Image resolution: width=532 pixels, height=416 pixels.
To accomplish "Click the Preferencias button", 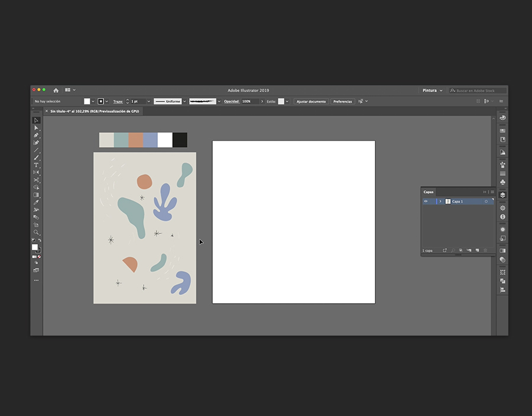I will (x=342, y=102).
